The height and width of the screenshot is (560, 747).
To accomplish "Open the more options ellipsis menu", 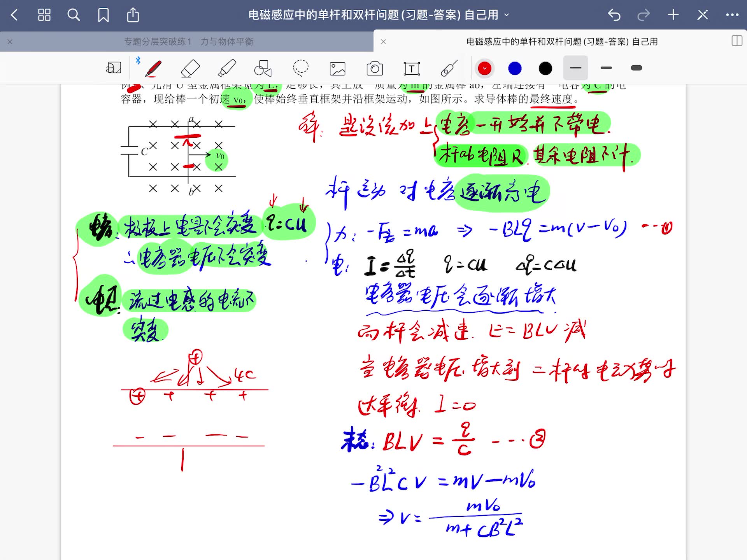I will click(732, 14).
